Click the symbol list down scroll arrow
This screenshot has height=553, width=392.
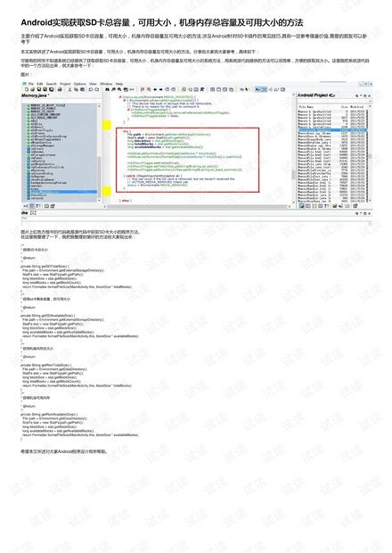(x=99, y=201)
